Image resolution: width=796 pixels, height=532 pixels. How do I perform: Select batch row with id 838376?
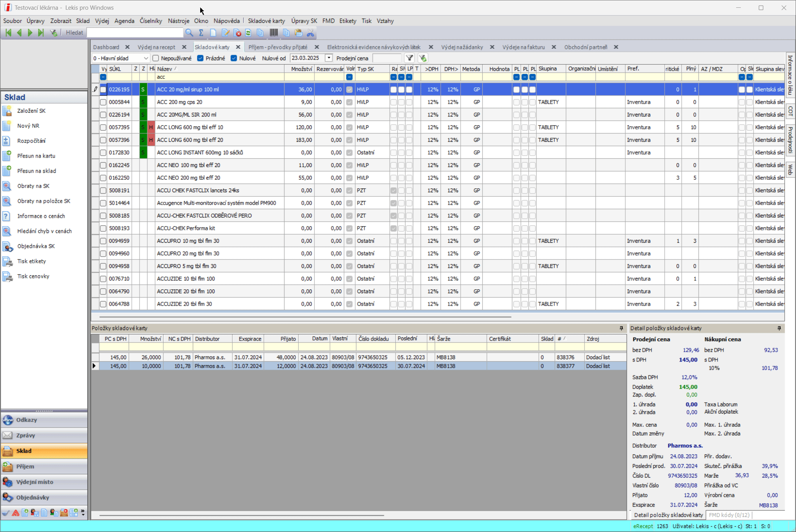coord(359,357)
